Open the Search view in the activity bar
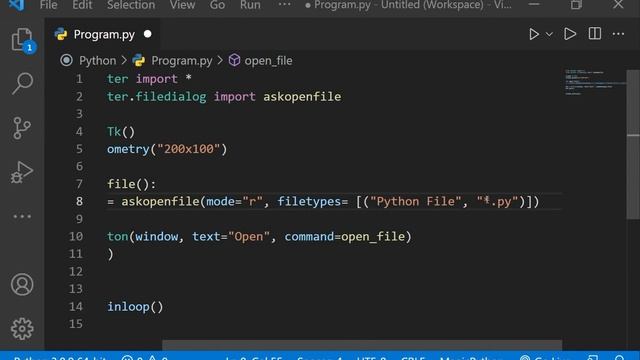Image resolution: width=640 pixels, height=360 pixels. (x=22, y=84)
